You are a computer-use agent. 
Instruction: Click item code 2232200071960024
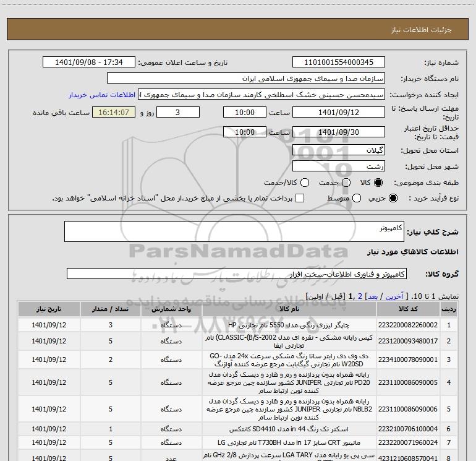408,442
